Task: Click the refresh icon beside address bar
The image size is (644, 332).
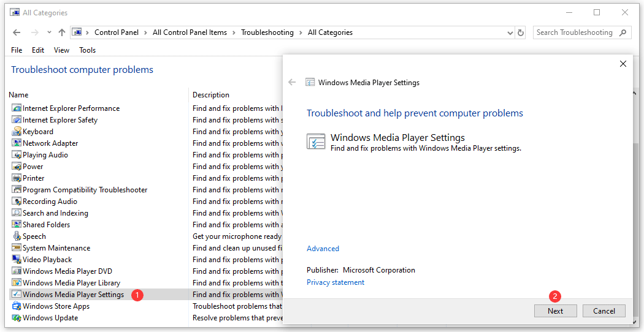Action: click(521, 32)
